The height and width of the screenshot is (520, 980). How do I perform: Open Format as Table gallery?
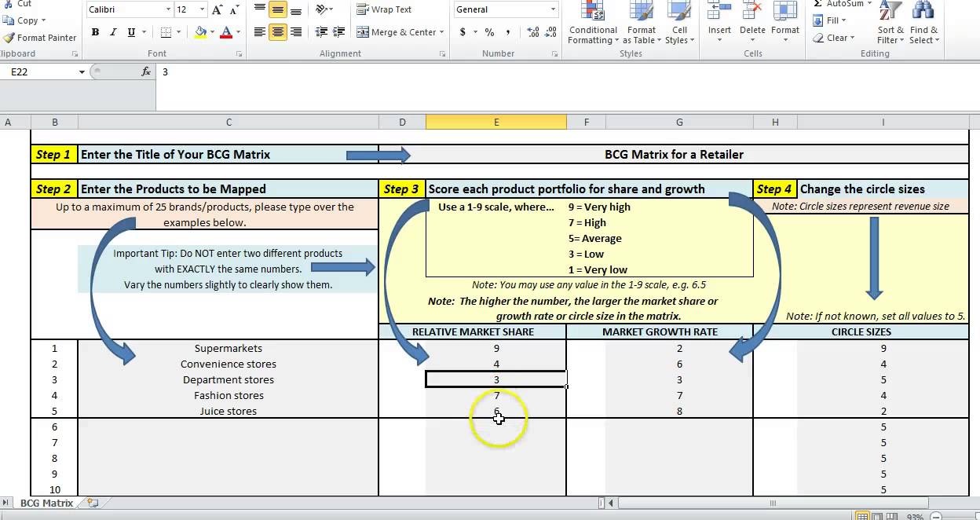point(641,24)
